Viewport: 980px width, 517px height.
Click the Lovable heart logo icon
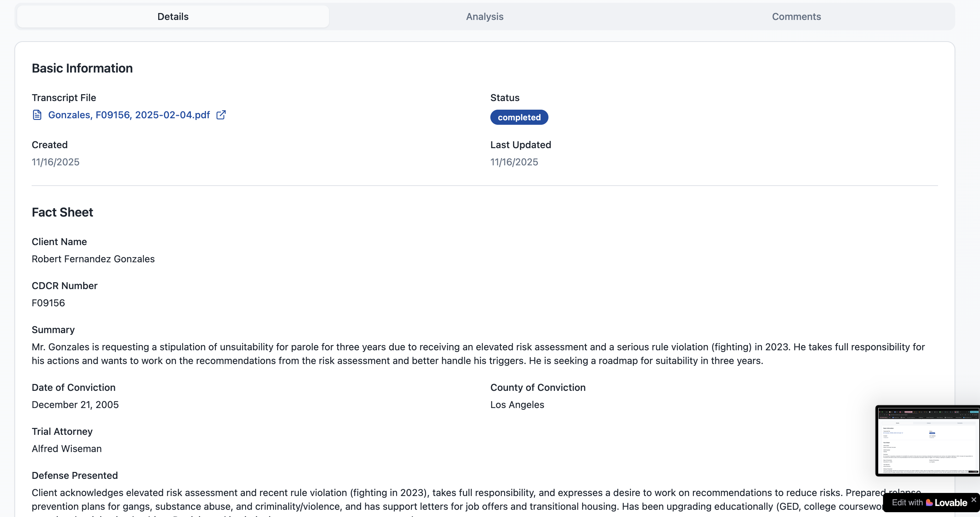coord(929,503)
